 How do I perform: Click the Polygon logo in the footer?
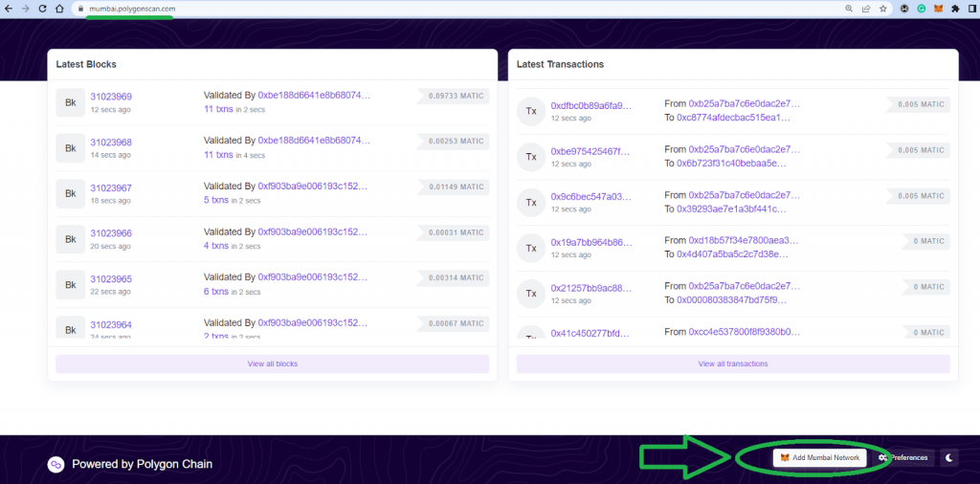click(56, 464)
